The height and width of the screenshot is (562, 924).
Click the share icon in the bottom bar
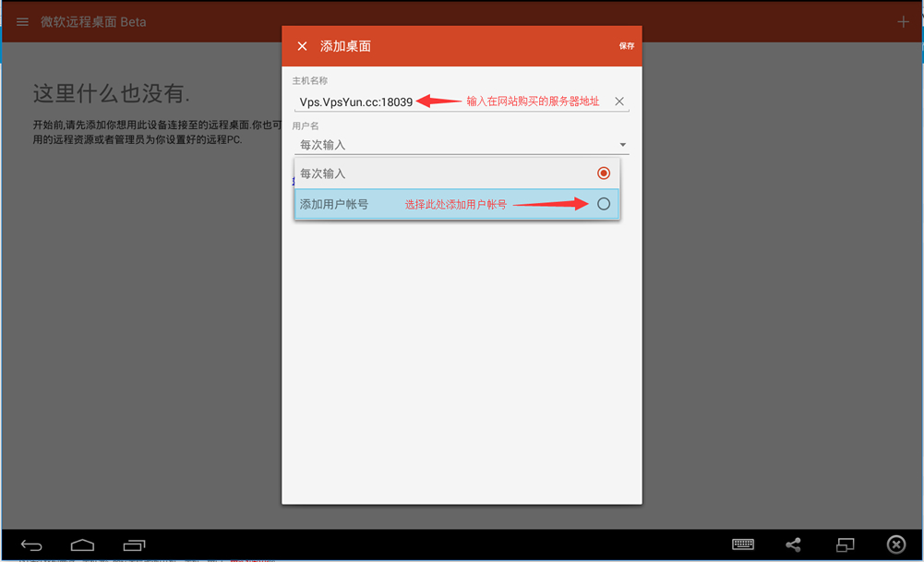(x=793, y=544)
